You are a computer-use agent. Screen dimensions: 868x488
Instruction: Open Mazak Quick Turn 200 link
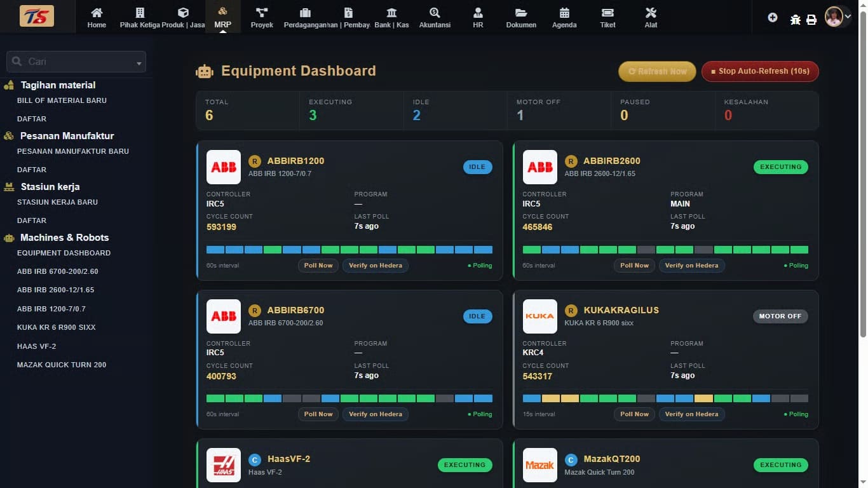click(x=62, y=365)
